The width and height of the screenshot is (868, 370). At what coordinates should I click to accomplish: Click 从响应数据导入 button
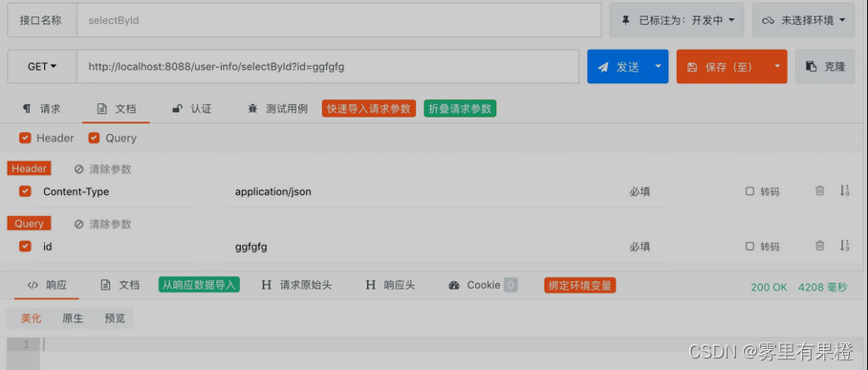[199, 285]
